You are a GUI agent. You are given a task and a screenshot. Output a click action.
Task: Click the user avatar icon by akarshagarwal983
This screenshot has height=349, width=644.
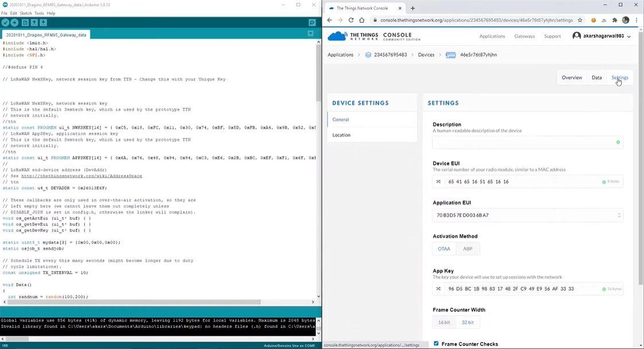[x=577, y=36]
